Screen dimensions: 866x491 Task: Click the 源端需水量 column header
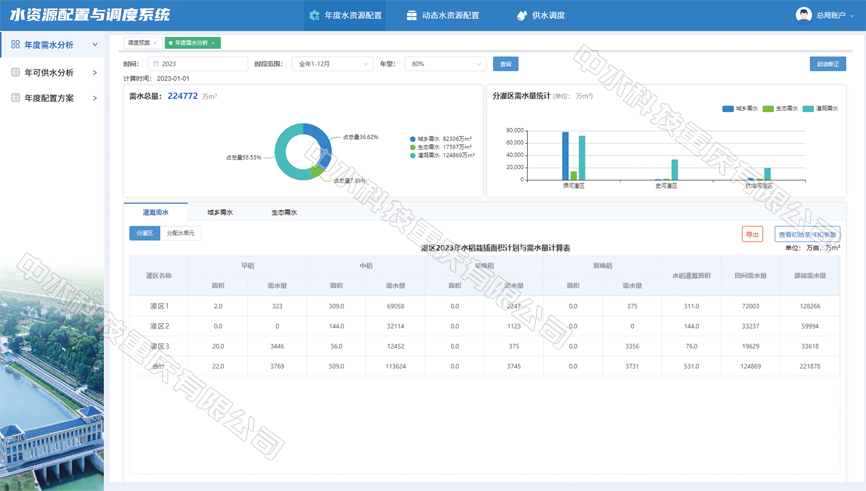coord(810,276)
